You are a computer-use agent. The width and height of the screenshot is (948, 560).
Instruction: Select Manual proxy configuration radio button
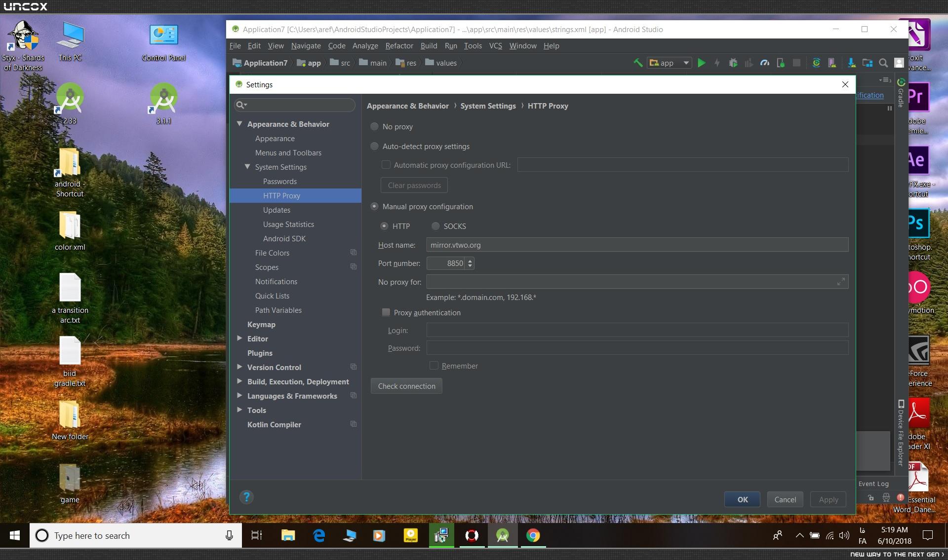click(x=374, y=206)
